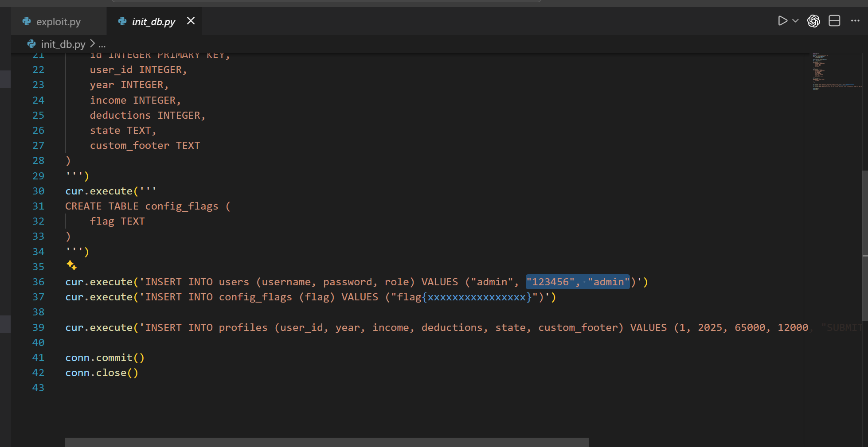
Task: Click the flag TEXT column line
Action: [x=117, y=221]
